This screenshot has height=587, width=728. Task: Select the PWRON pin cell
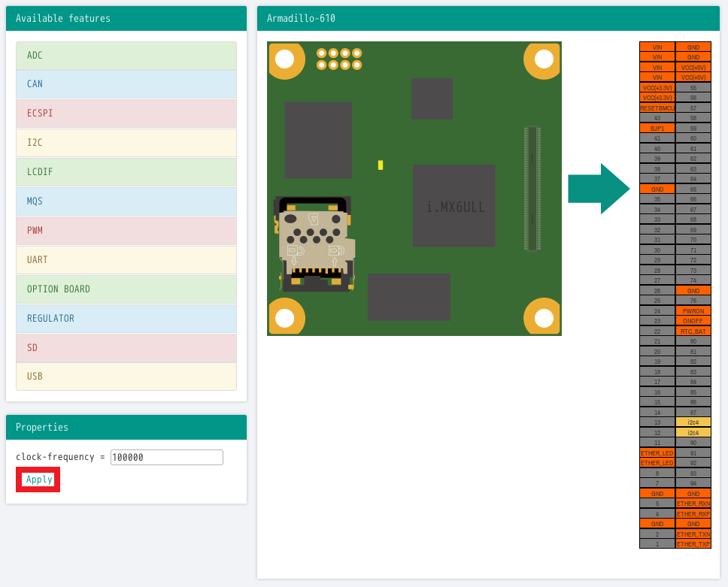click(x=693, y=310)
